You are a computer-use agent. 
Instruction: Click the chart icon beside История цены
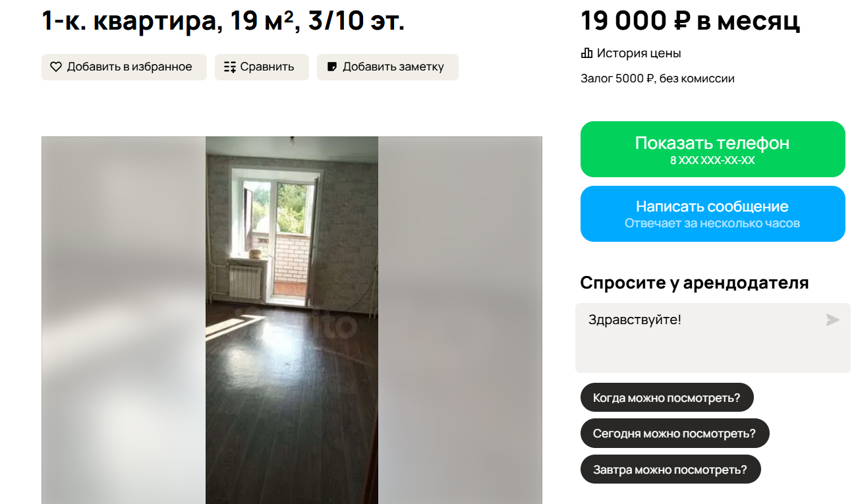[x=586, y=53]
